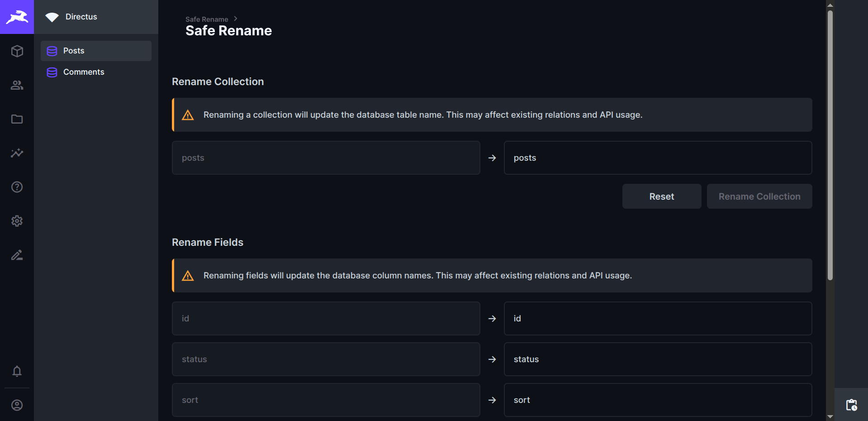Image resolution: width=868 pixels, height=421 pixels.
Task: Open the Safe Rename pencil module icon
Action: click(x=17, y=254)
